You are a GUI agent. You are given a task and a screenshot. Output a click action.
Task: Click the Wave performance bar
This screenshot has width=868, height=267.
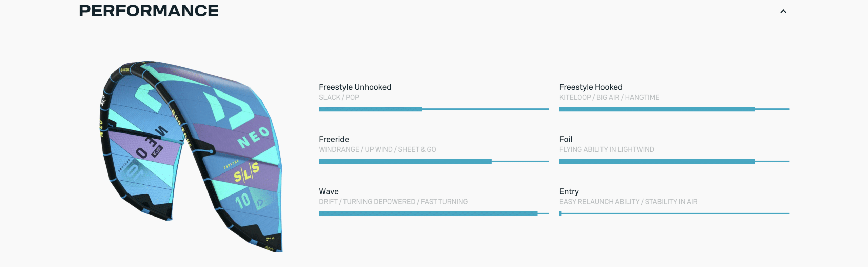click(434, 213)
